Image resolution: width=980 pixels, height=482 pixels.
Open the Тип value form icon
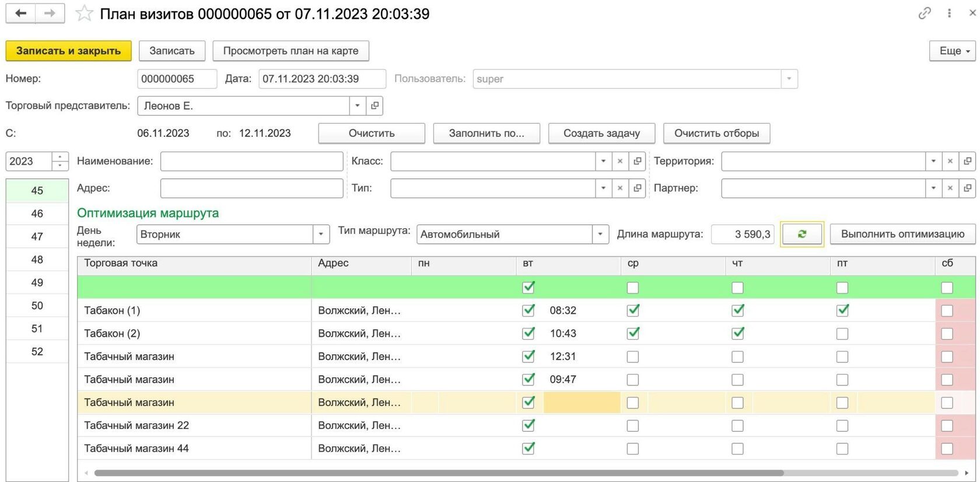[637, 188]
